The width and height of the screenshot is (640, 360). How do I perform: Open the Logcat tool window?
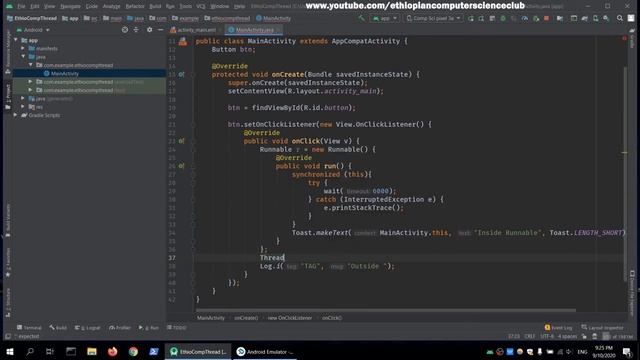point(88,327)
